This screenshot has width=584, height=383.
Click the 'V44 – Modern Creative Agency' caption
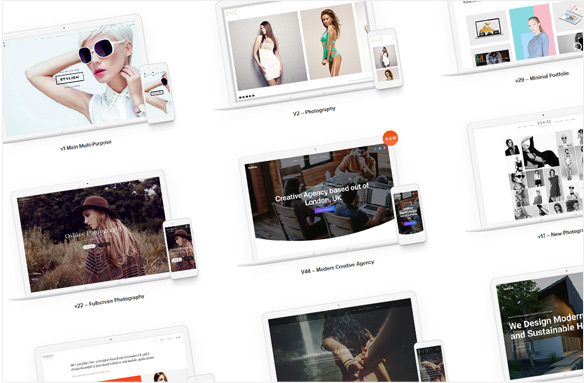[337, 267]
